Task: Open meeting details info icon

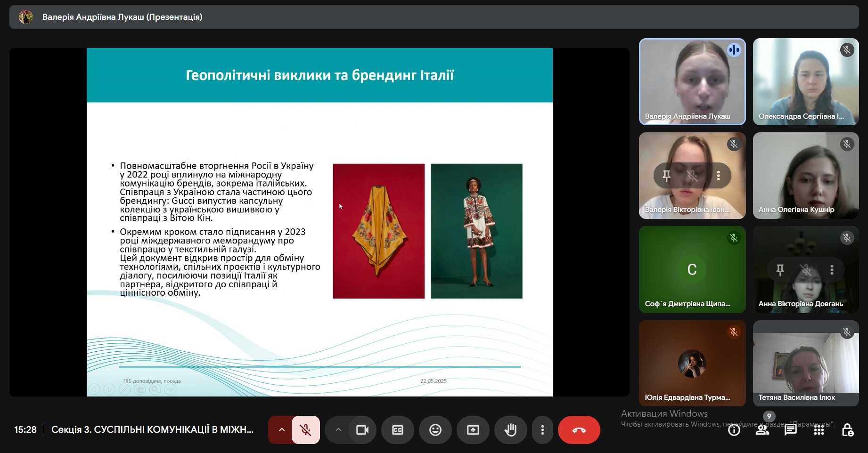Action: point(734,430)
